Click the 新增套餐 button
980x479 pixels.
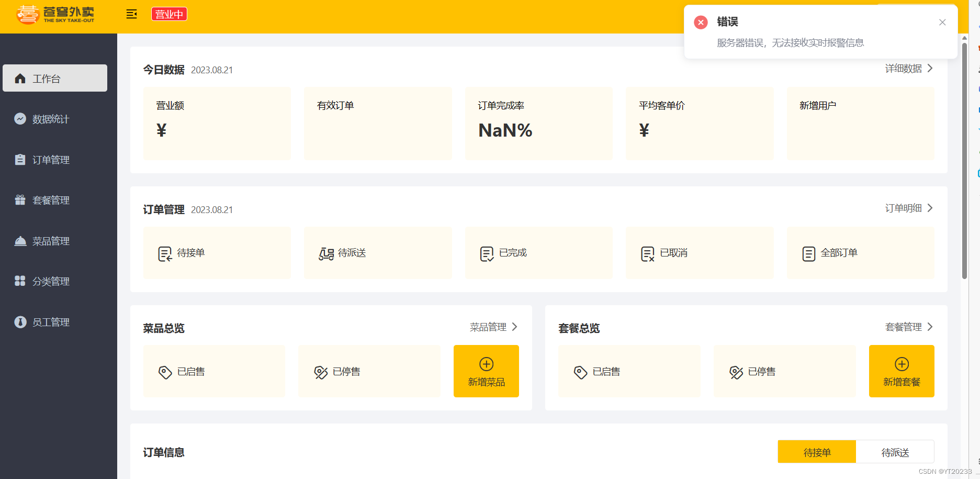coord(902,371)
